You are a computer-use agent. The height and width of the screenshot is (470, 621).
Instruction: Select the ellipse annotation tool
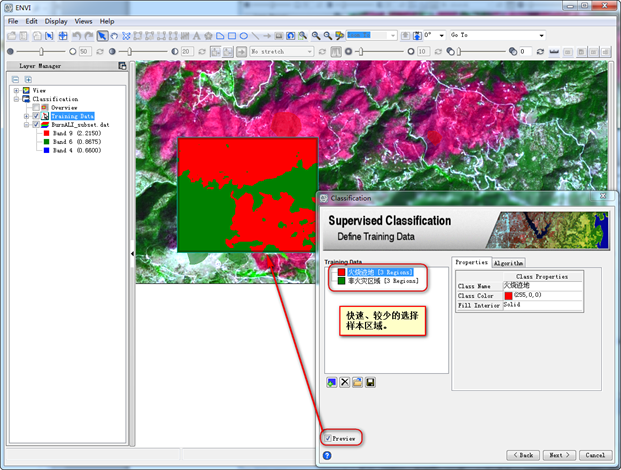(x=244, y=36)
